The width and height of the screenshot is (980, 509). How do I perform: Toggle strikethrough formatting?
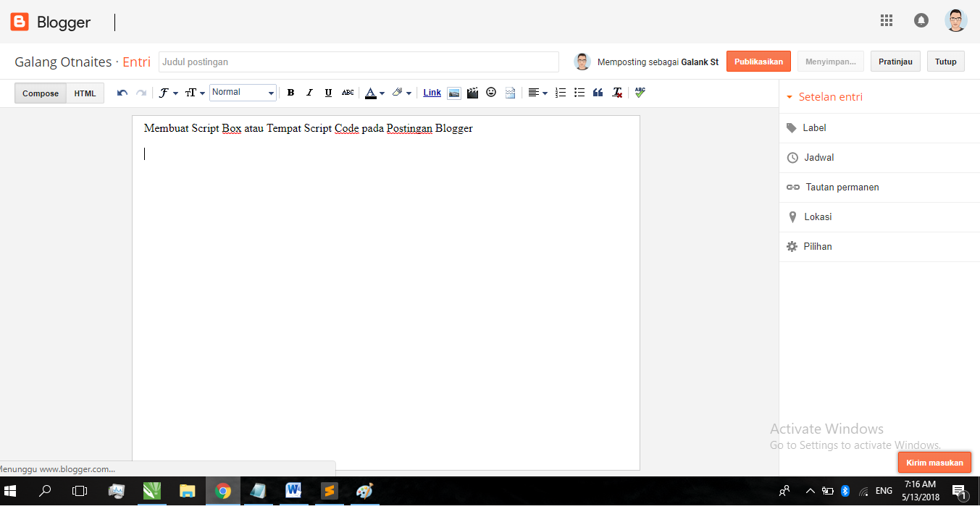coord(348,93)
